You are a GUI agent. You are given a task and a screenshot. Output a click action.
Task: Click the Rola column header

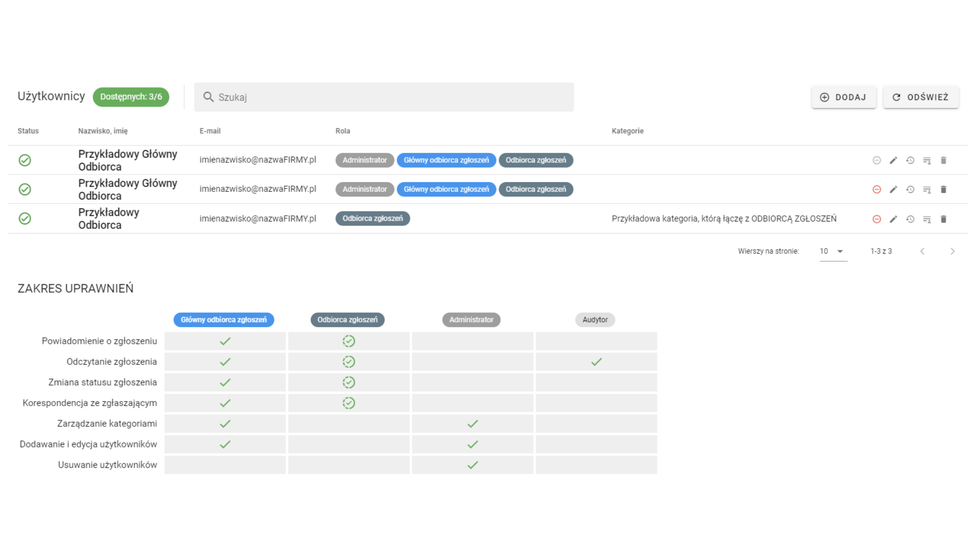[x=342, y=131]
